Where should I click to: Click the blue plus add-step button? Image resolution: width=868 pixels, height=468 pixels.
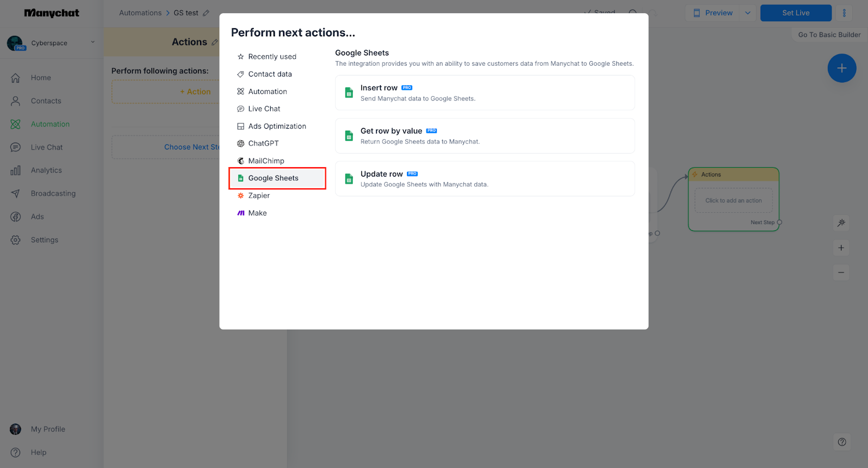841,68
